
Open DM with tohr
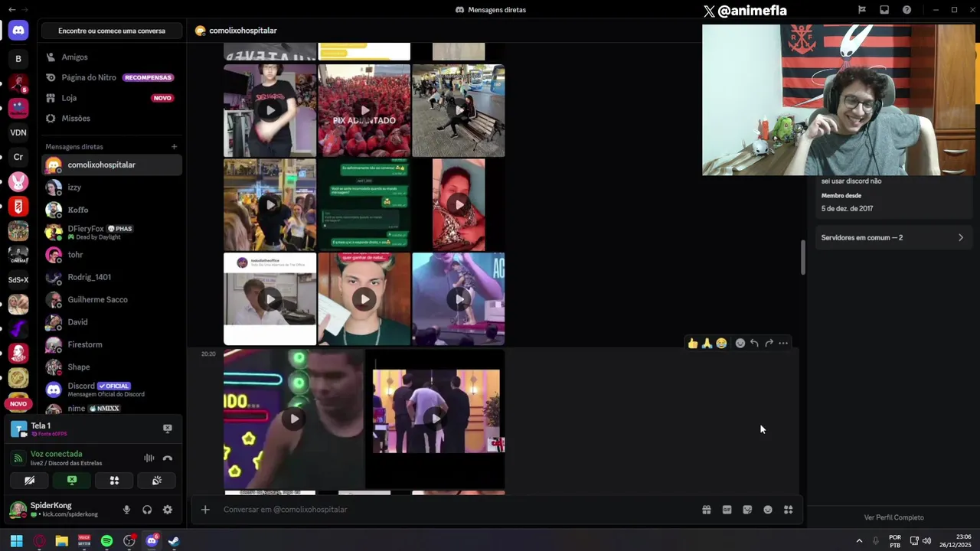[112, 255]
